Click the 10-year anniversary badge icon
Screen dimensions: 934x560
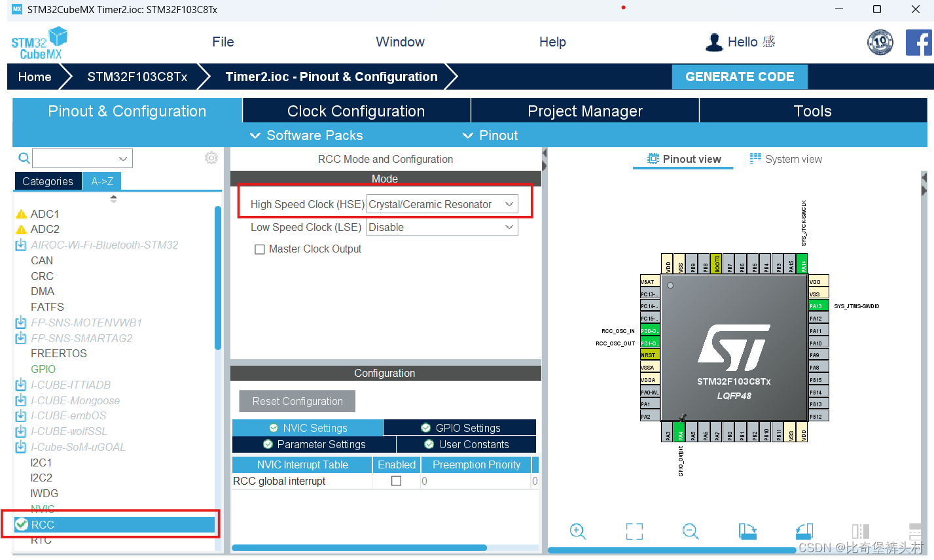pyautogui.click(x=880, y=43)
